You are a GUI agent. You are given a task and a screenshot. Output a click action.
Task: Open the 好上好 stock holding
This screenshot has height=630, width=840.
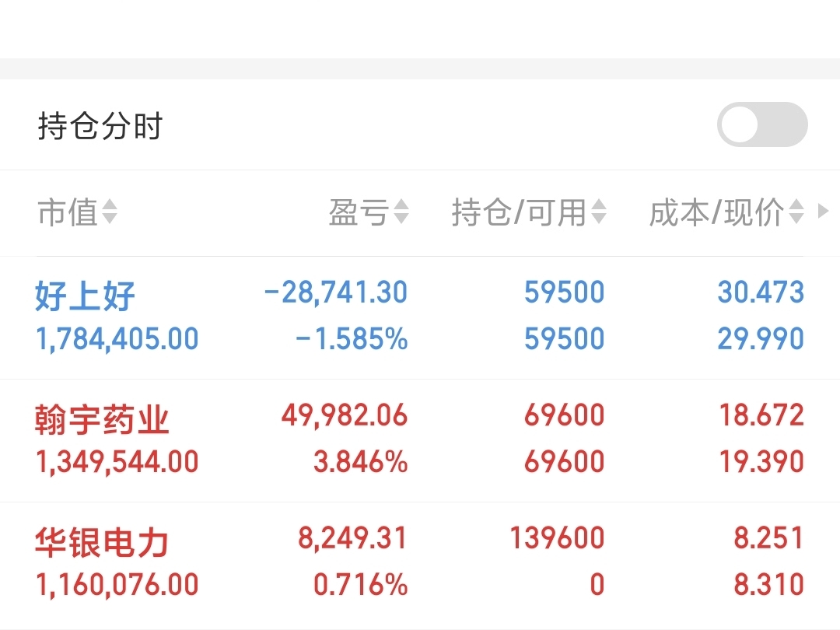coord(420,317)
